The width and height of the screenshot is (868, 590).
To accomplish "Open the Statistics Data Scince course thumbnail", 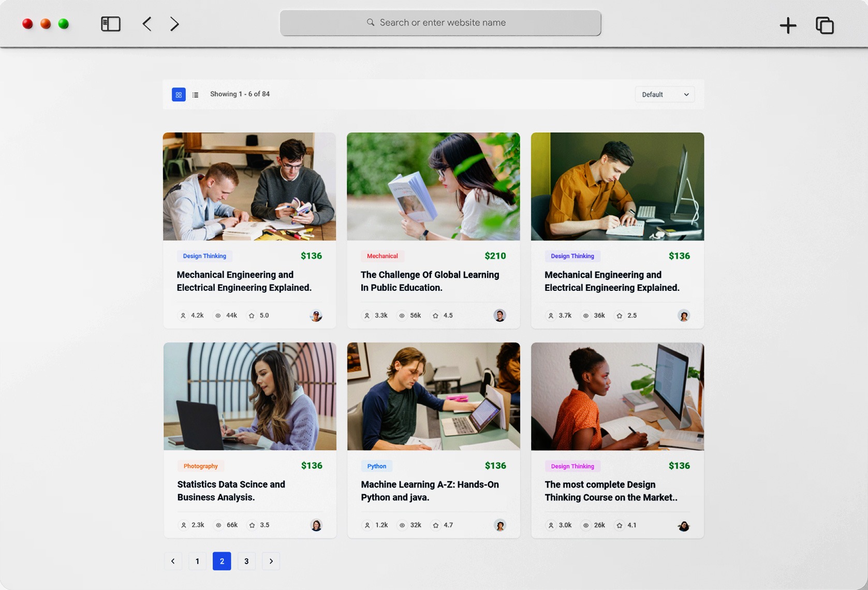I will click(249, 396).
